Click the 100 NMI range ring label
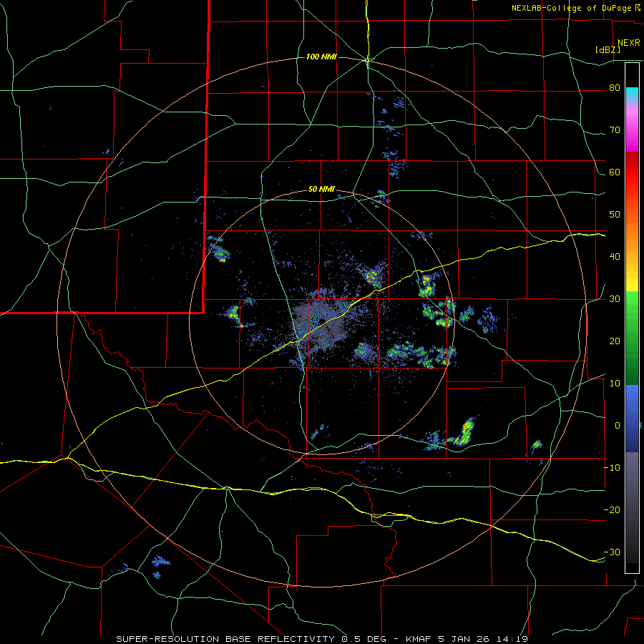 click(x=321, y=57)
